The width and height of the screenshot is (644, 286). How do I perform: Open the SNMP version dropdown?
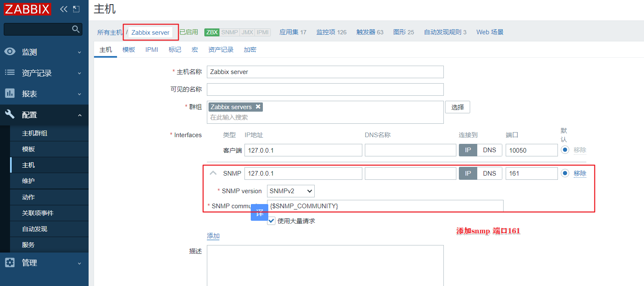click(x=291, y=191)
